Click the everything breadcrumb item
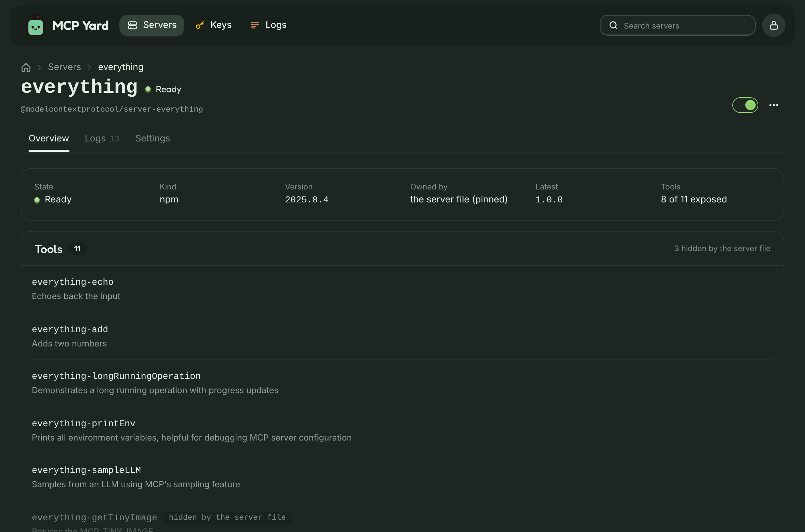 [x=121, y=67]
